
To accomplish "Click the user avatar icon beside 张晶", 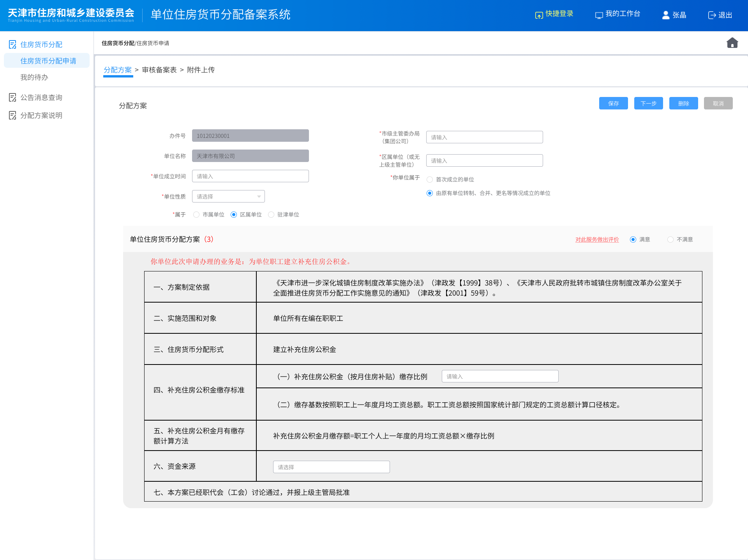I will point(666,15).
